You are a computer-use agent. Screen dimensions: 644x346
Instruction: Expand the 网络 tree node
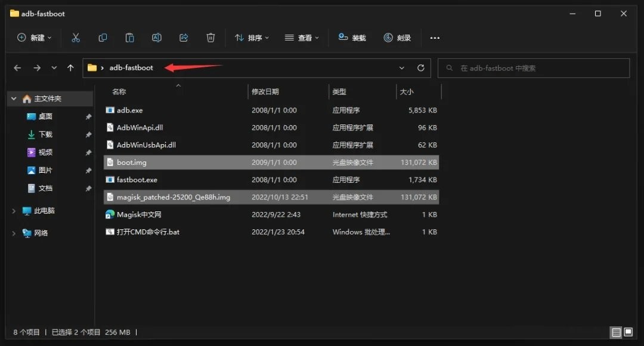14,233
